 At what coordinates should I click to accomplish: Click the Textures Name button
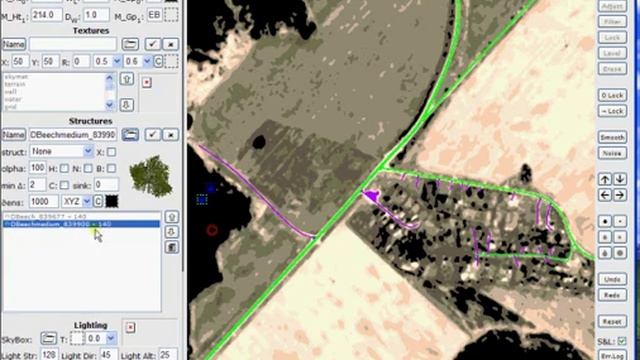14,44
